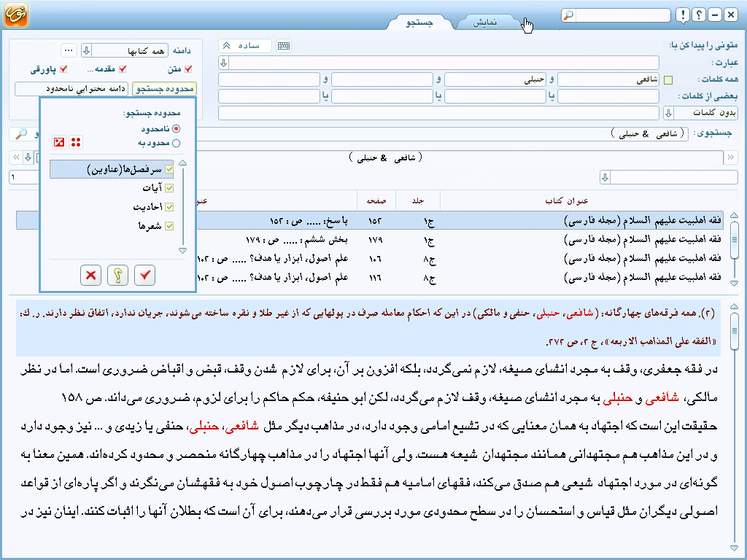Select the result row with page ۱۷۹
Image resolution: width=747 pixels, height=560 pixels.
(x=370, y=239)
